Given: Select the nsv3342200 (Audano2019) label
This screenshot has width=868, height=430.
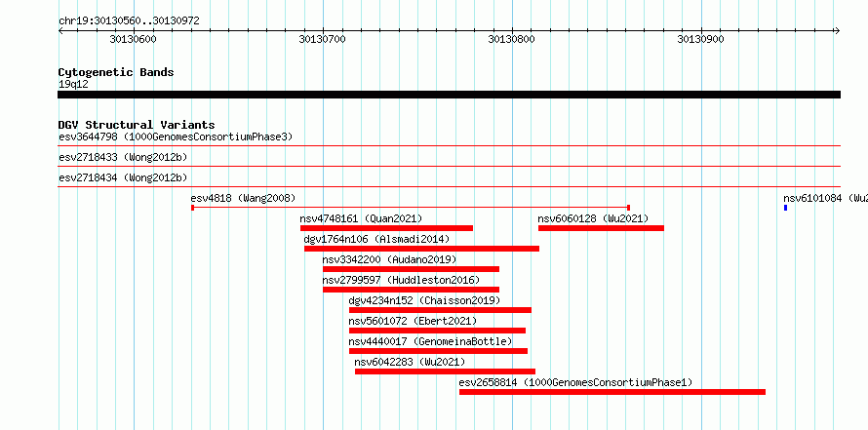Looking at the screenshot, I should pos(389,259).
